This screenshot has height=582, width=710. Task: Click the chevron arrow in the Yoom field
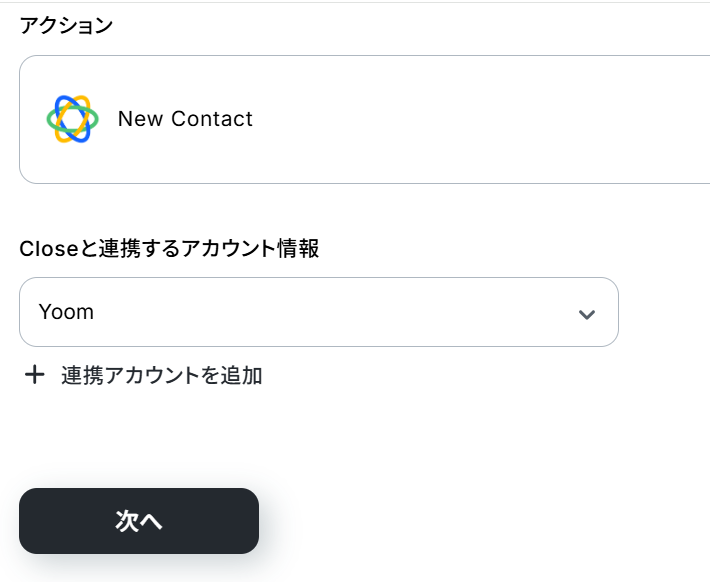coord(587,314)
